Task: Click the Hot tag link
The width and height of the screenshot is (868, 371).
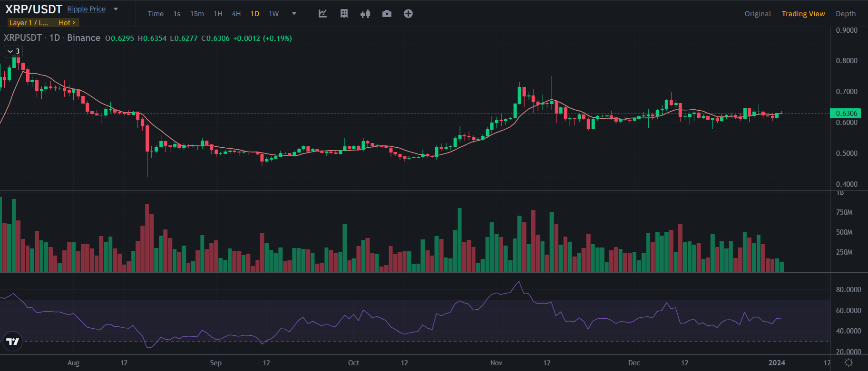Action: click(x=67, y=23)
